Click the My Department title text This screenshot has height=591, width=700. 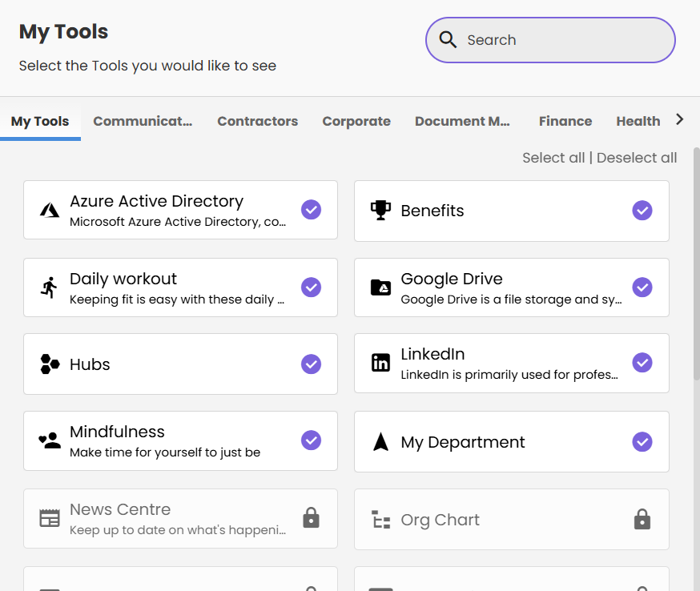[463, 442]
